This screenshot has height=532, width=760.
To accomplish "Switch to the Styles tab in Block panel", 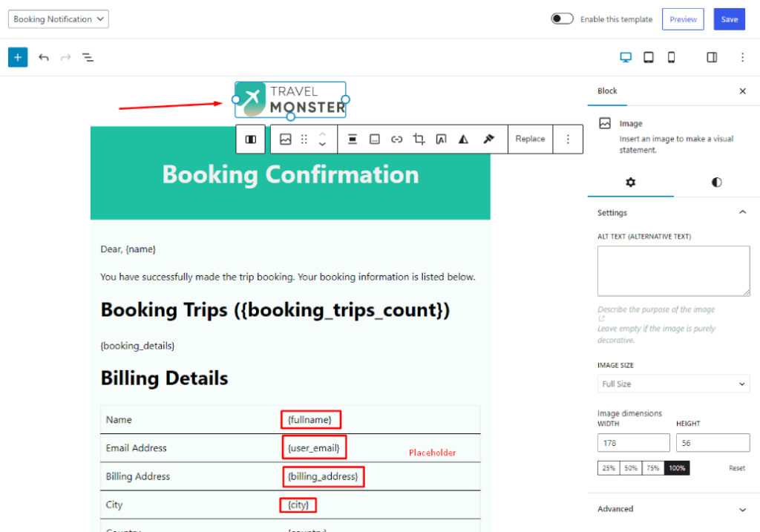I will pos(715,183).
